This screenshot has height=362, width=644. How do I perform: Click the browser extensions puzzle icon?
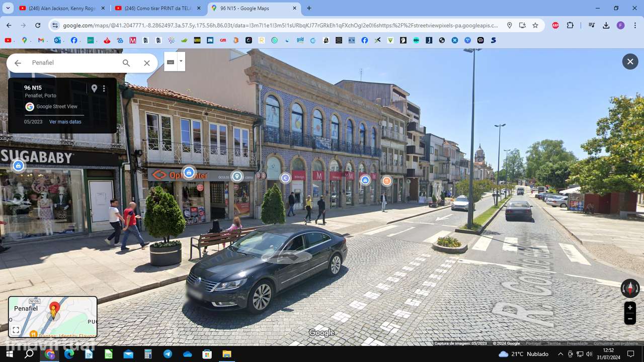coord(570,25)
